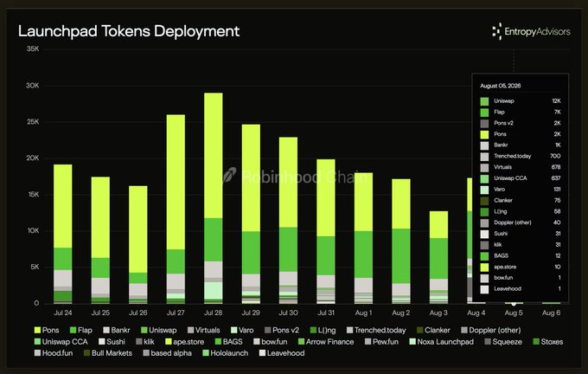Toggle Doppler (other) legend entry
The height and width of the screenshot is (374, 588).
pyautogui.click(x=491, y=331)
